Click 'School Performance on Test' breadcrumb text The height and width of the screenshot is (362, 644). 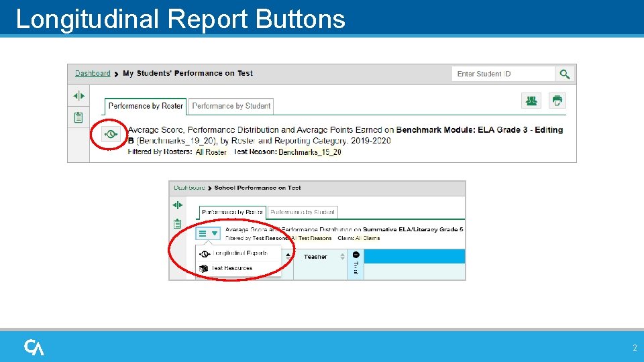point(258,188)
